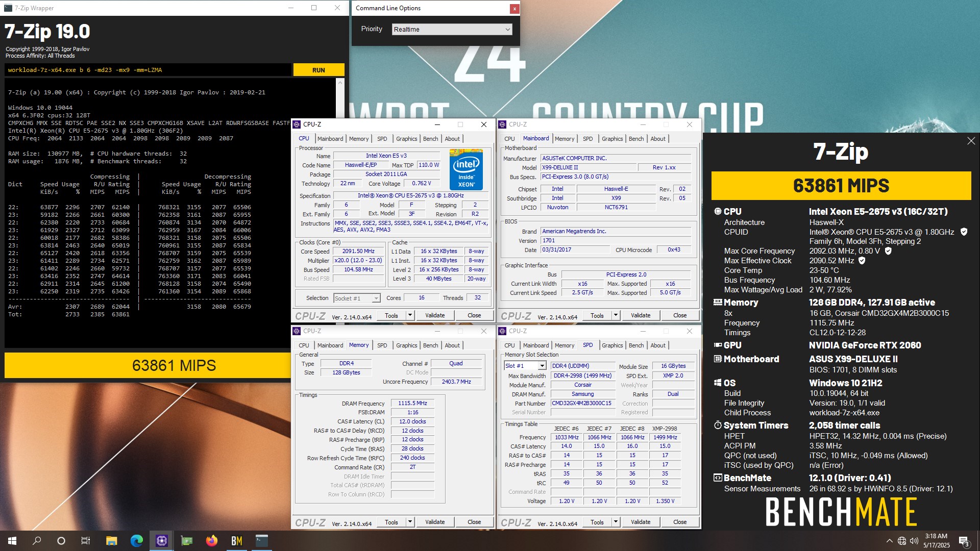Click 7-Zip output scrollbar up arrow
Viewport: 980px width, 551px height.
(x=340, y=82)
